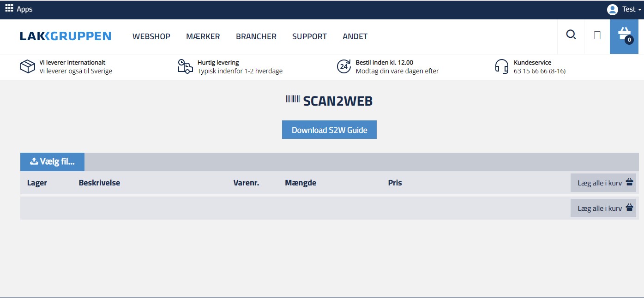Click the 'Vi leverer internationalt' text

click(x=72, y=62)
